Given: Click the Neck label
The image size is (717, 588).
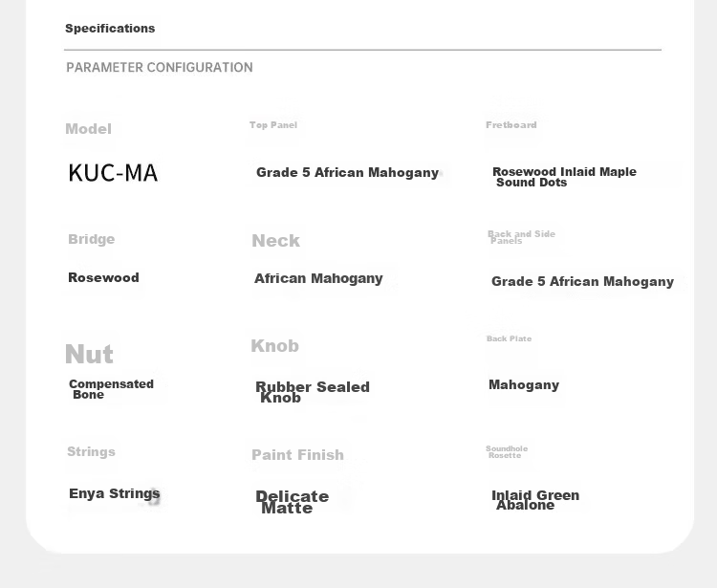Looking at the screenshot, I should click(275, 241).
